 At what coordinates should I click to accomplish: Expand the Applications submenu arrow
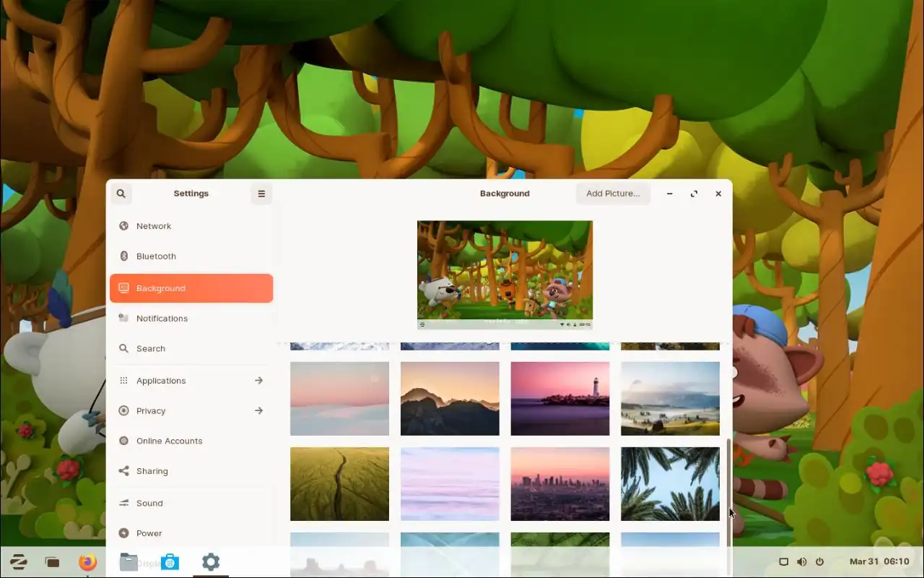coord(258,381)
